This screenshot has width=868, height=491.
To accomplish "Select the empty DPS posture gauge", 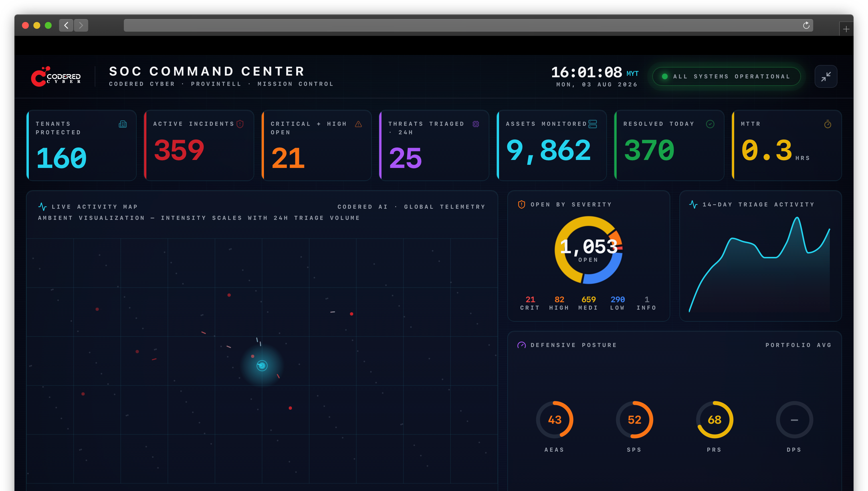I will (x=794, y=420).
